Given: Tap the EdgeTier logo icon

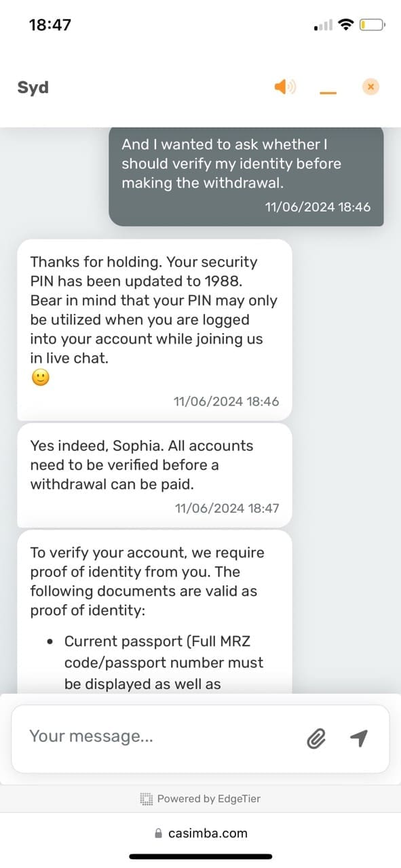Looking at the screenshot, I should (147, 799).
